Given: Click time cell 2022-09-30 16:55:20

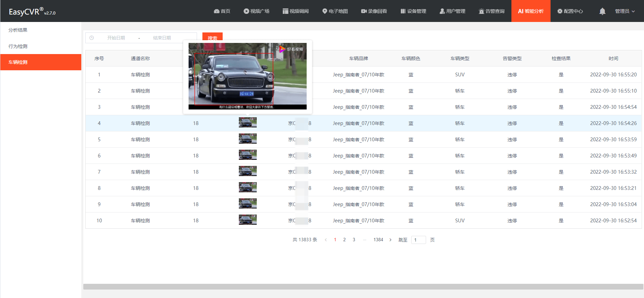Looking at the screenshot, I should (x=613, y=75).
